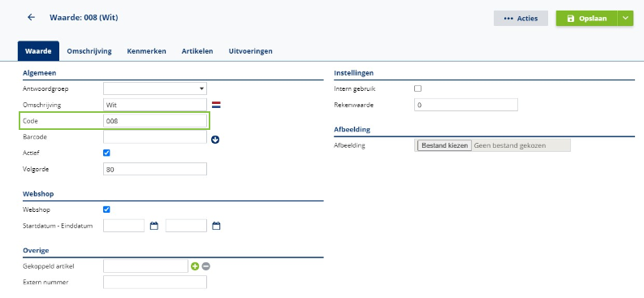The image size is (644, 298).
Task: Click the Opslaan save button
Action: [x=586, y=19]
